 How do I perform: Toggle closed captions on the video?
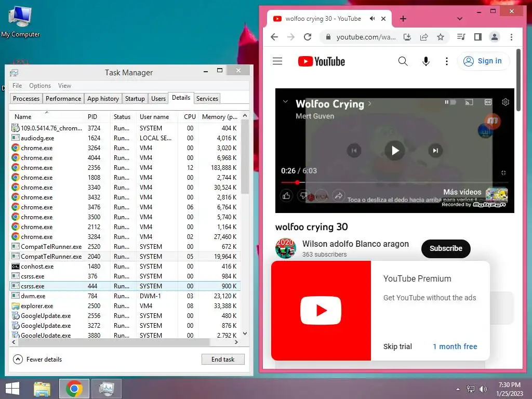488,102
